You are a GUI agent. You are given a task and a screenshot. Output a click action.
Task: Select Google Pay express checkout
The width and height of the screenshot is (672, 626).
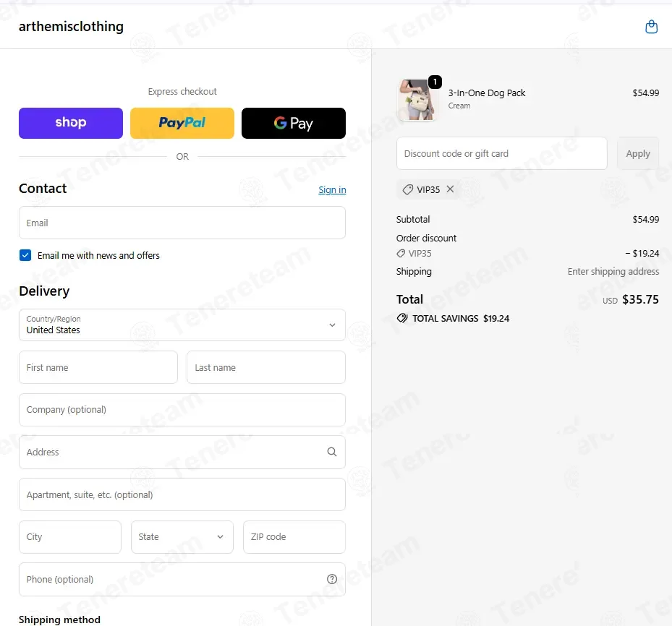pyautogui.click(x=294, y=123)
